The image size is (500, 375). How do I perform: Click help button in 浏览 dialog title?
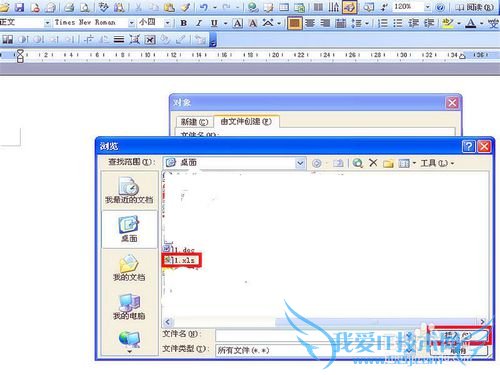(x=468, y=146)
